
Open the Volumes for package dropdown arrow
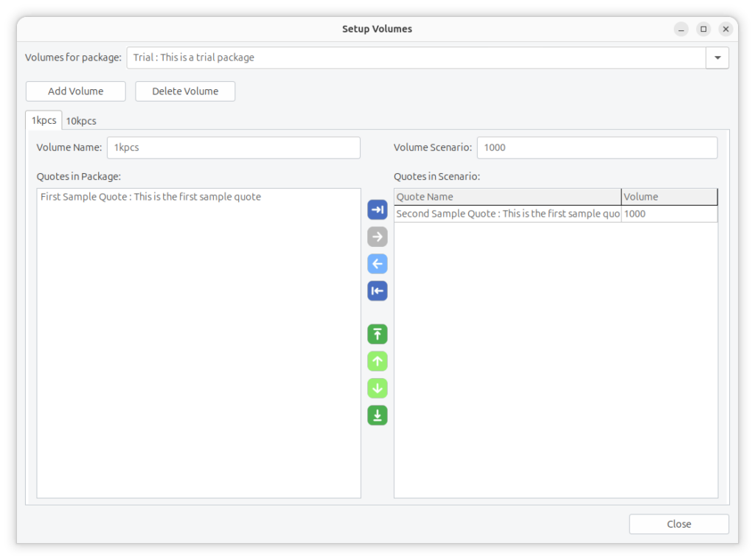[717, 57]
